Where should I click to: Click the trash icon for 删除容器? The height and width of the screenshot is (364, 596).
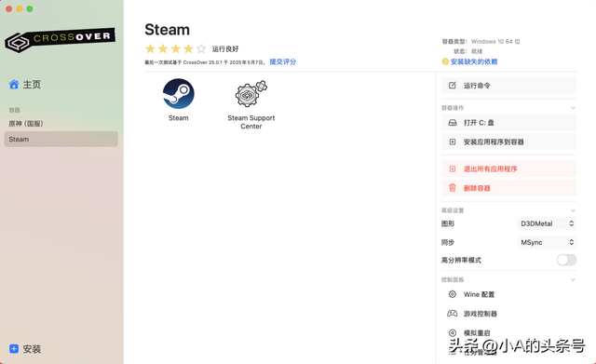[x=453, y=188]
